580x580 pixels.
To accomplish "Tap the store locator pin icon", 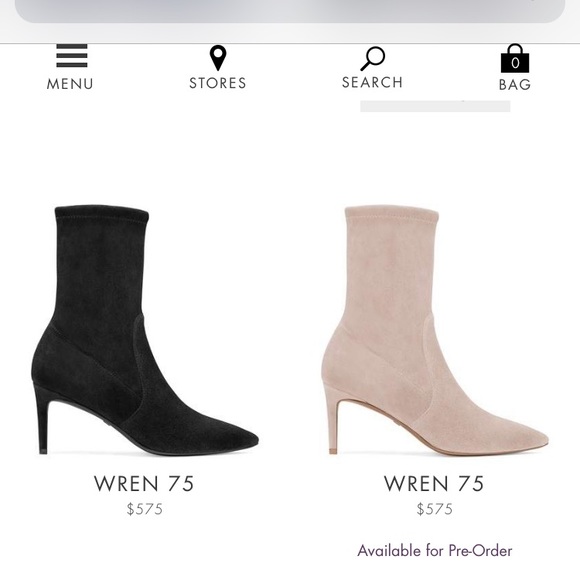I will click(x=218, y=58).
